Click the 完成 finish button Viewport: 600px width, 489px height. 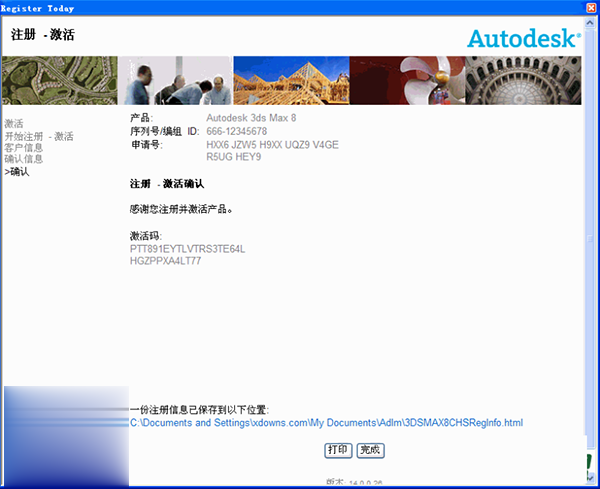point(370,450)
